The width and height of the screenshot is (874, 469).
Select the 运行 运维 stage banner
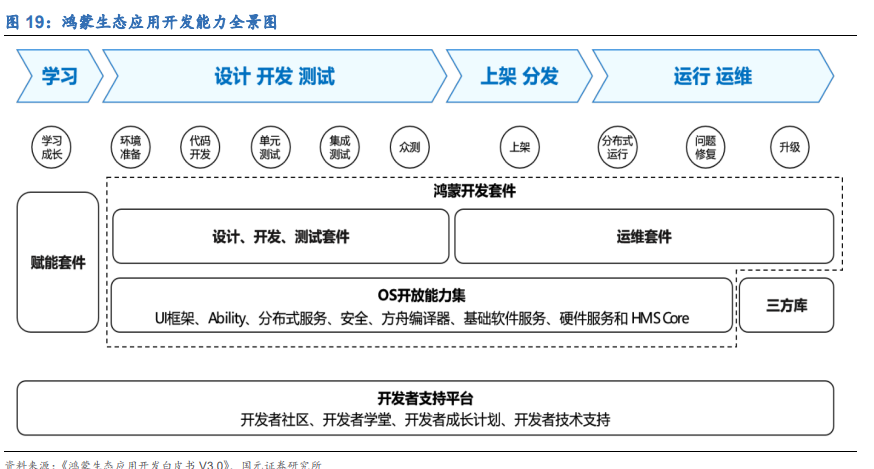click(713, 76)
